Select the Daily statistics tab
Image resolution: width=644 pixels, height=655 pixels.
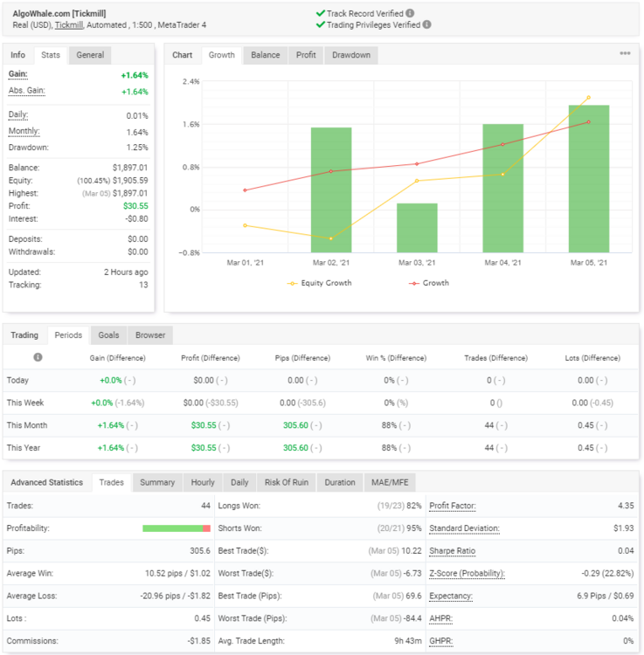coord(239,482)
